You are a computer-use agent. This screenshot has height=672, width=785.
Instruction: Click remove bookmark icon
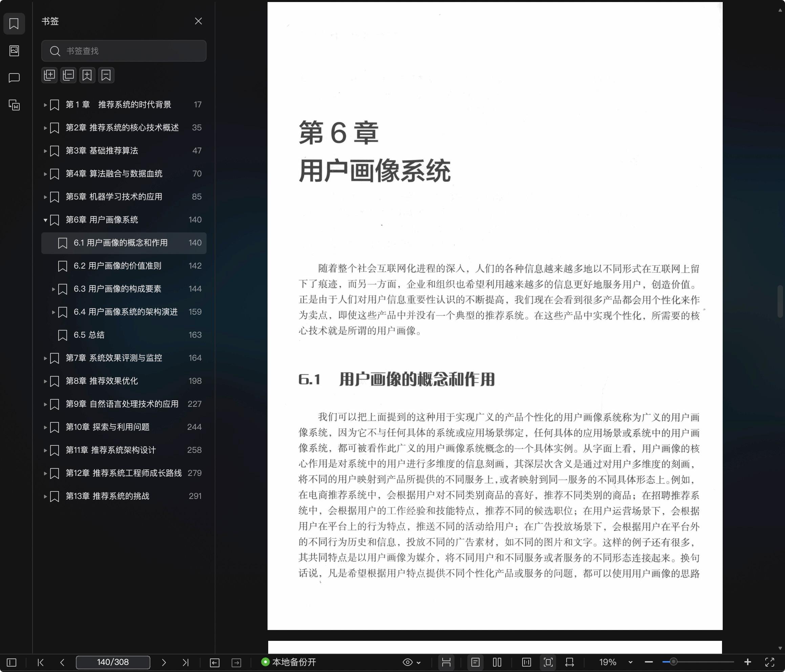(106, 75)
